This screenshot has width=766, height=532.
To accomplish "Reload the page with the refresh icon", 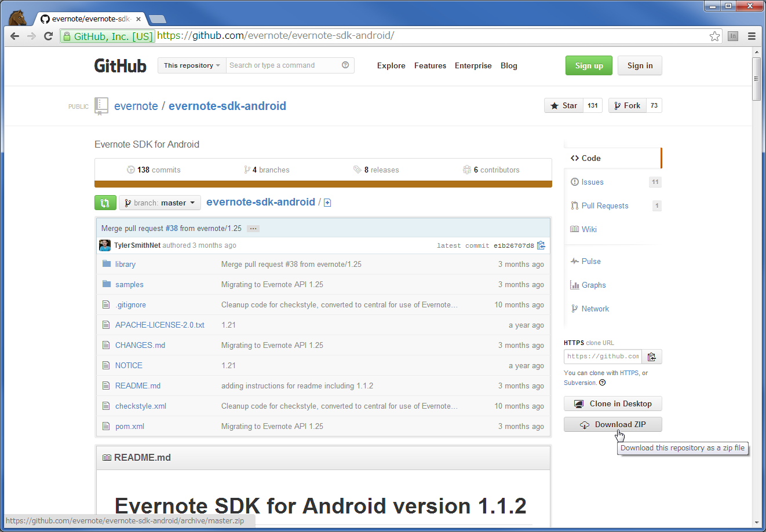I will [x=49, y=36].
